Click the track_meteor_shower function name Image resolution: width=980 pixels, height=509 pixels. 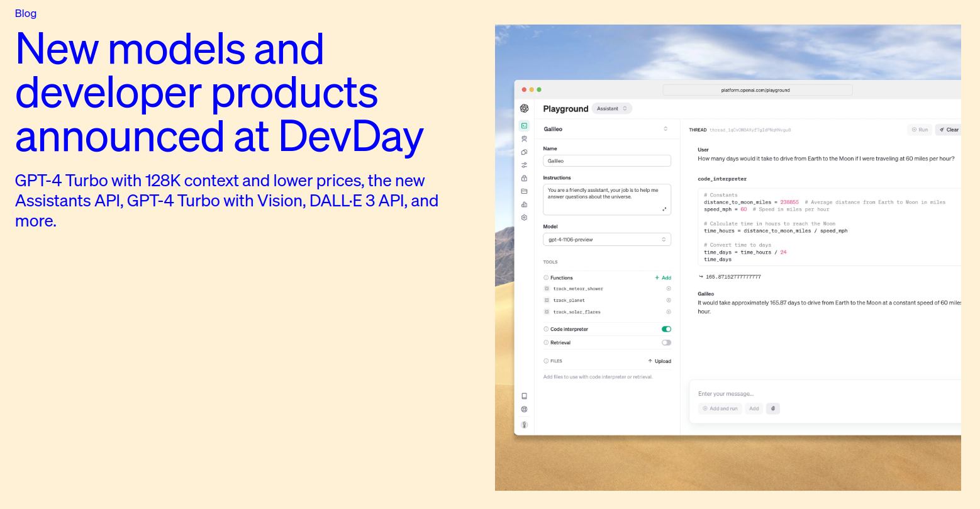578,289
